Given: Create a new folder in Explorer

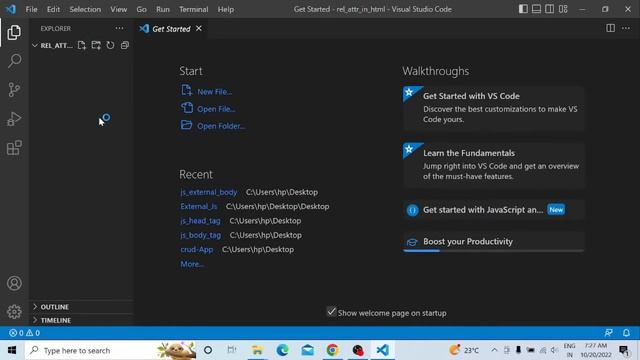Looking at the screenshot, I should click(96, 45).
